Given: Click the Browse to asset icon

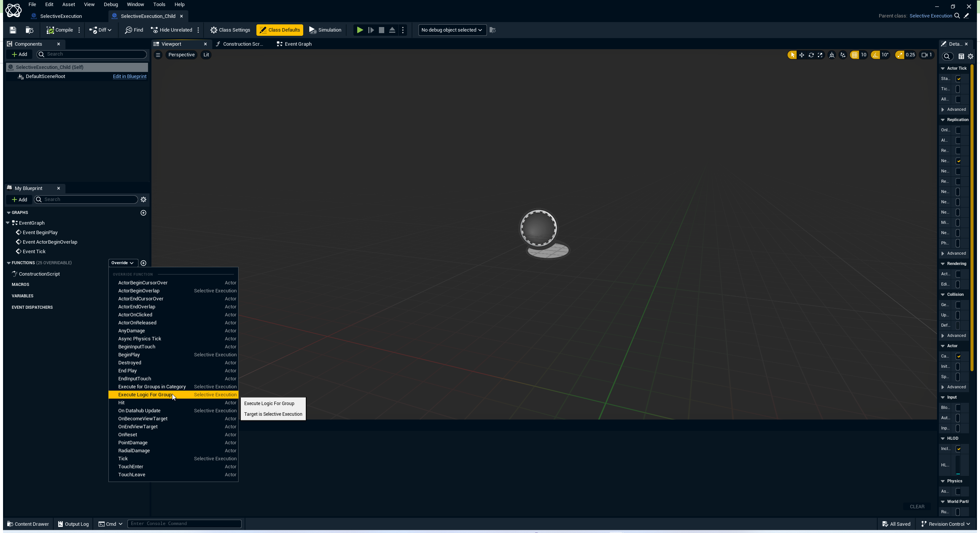Looking at the screenshot, I should tap(29, 30).
